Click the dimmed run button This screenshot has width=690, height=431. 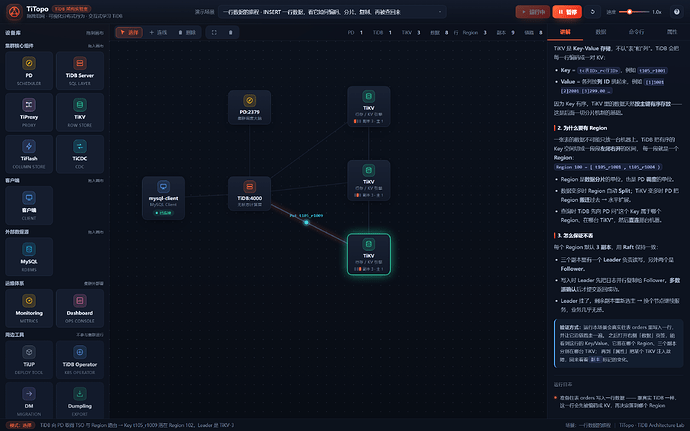533,12
